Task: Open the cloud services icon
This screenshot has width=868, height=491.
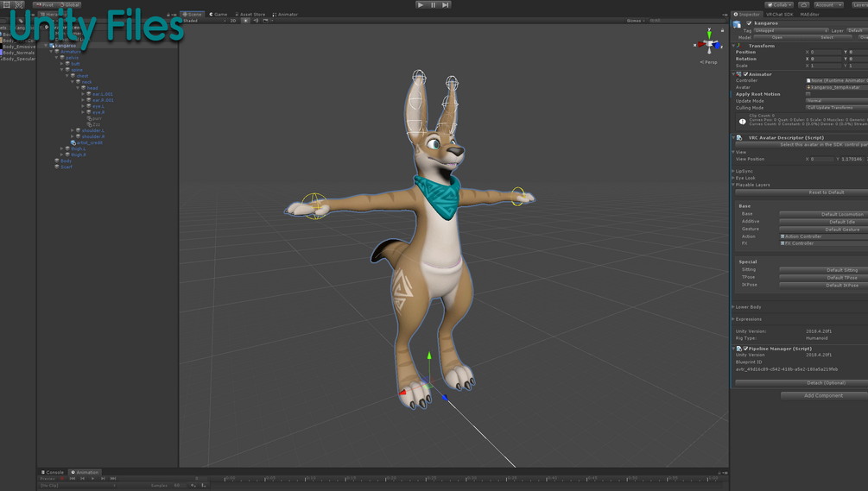Action: pyautogui.click(x=804, y=4)
